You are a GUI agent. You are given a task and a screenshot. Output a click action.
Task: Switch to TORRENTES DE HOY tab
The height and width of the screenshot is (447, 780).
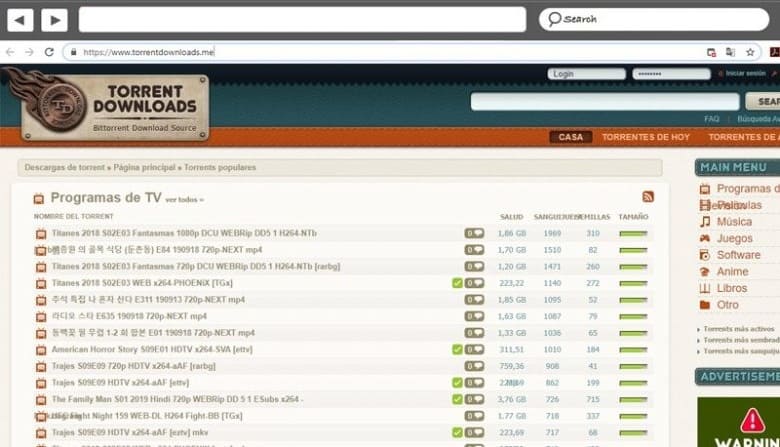point(646,137)
